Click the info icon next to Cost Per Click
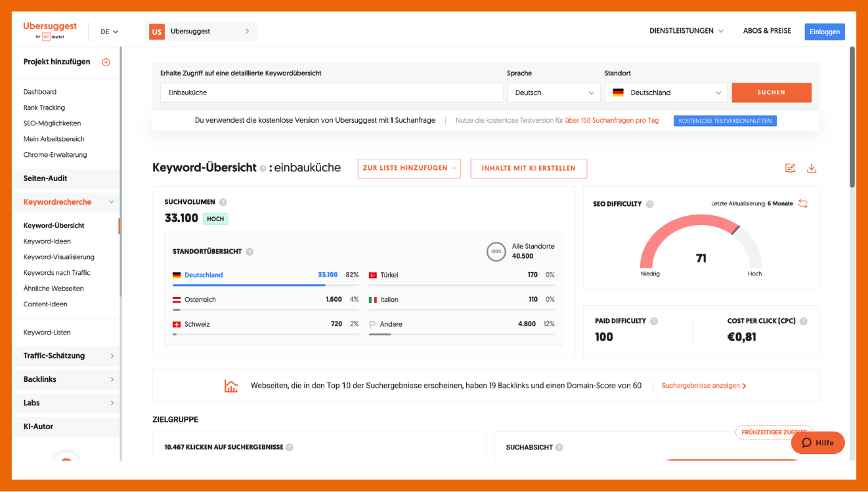The height and width of the screenshot is (492, 868). click(x=804, y=321)
